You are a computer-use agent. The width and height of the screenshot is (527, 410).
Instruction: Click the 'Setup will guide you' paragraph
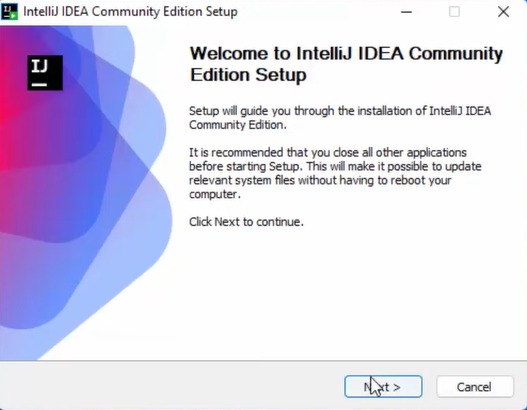(x=340, y=118)
